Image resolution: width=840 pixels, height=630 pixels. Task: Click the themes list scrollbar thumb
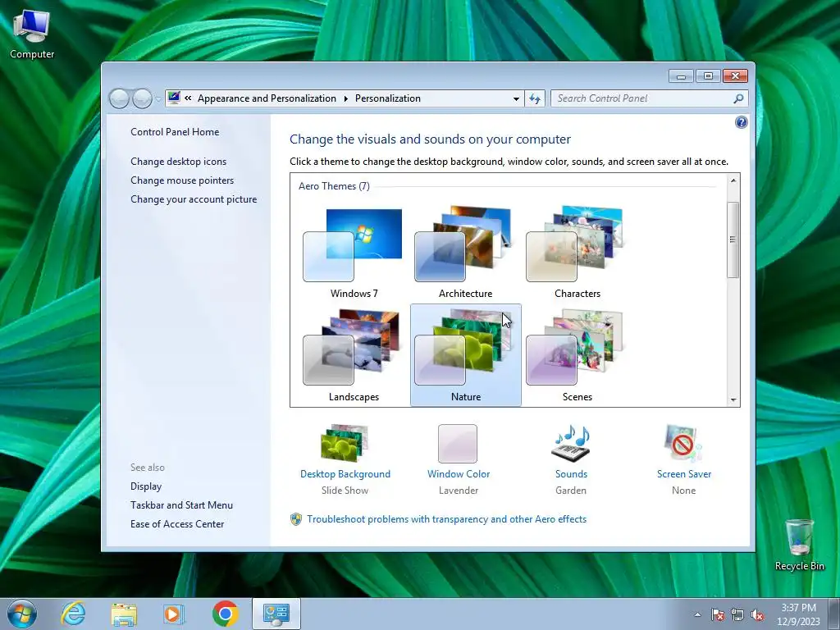point(733,240)
